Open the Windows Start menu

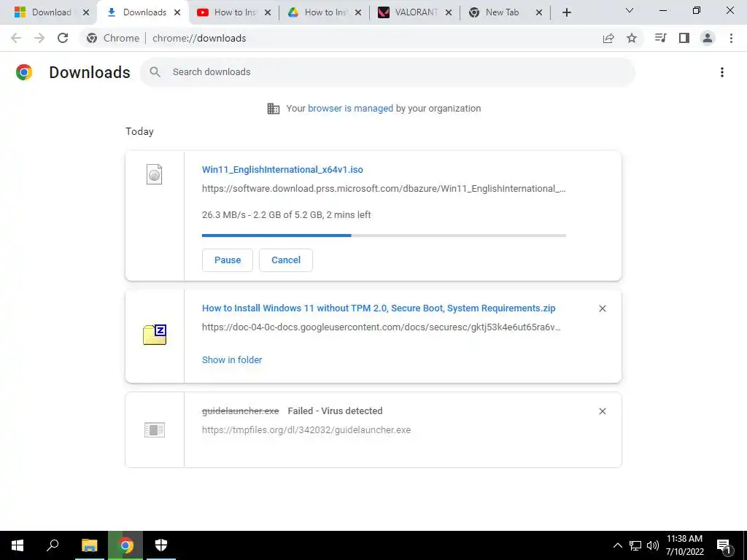coord(18,545)
